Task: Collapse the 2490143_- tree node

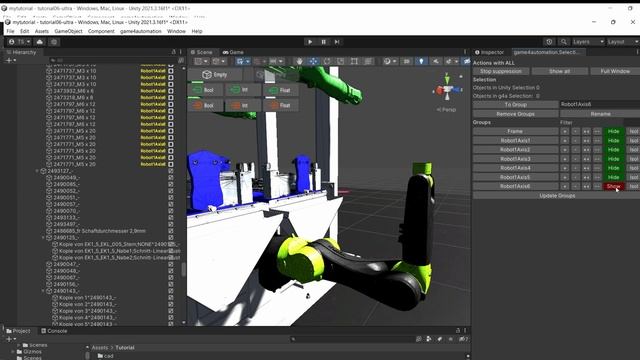Action: 43,291
